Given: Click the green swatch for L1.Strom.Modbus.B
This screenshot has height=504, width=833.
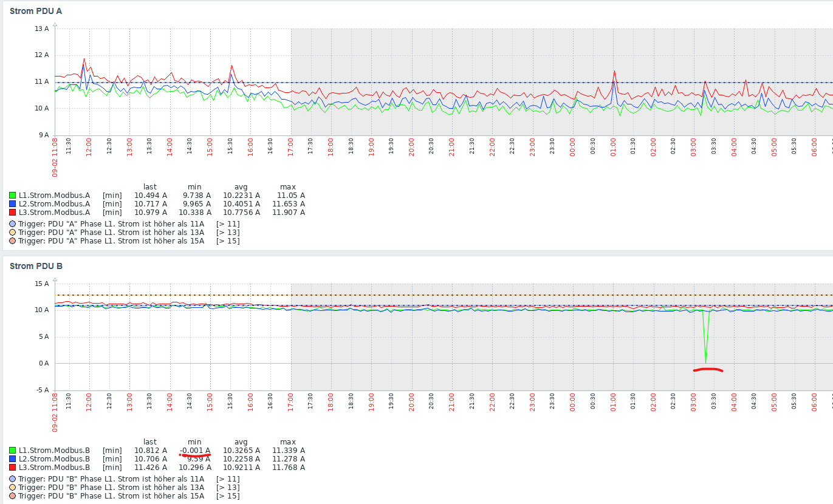Looking at the screenshot, I should [x=13, y=451].
